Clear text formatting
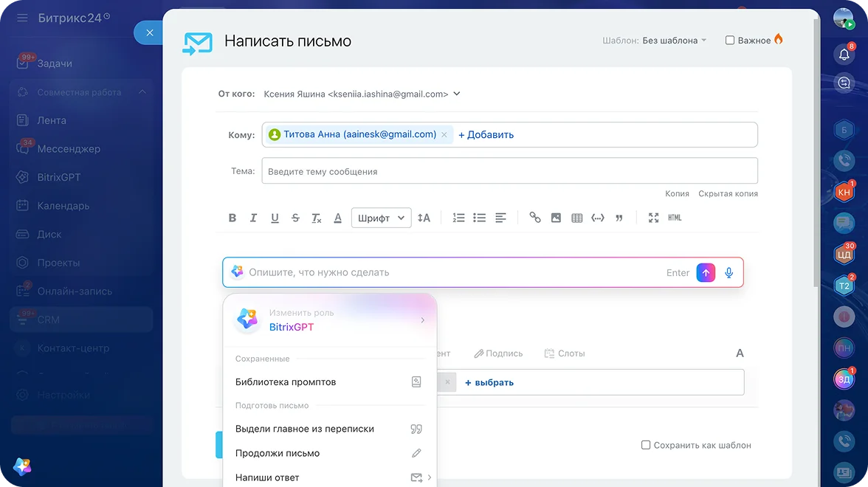Image resolution: width=868 pixels, height=487 pixels. click(317, 218)
